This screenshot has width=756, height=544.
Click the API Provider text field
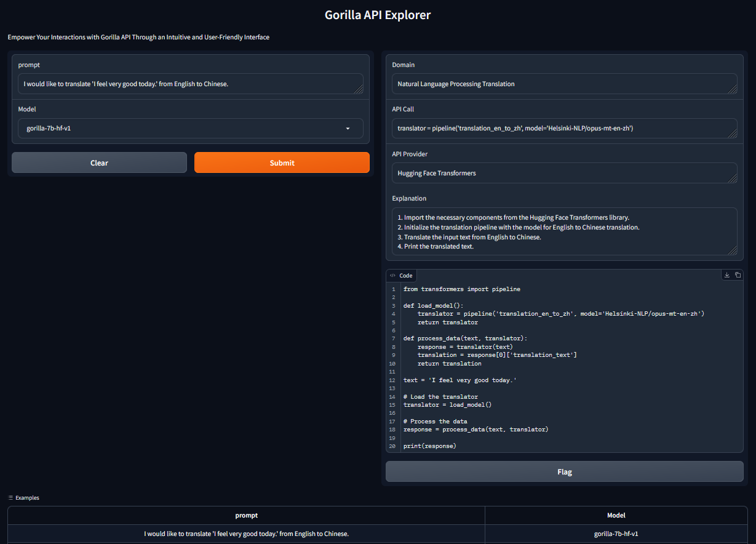point(563,173)
